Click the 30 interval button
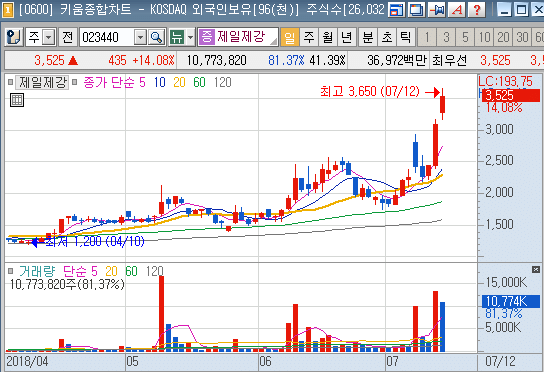This screenshot has height=372, width=544. (x=522, y=37)
